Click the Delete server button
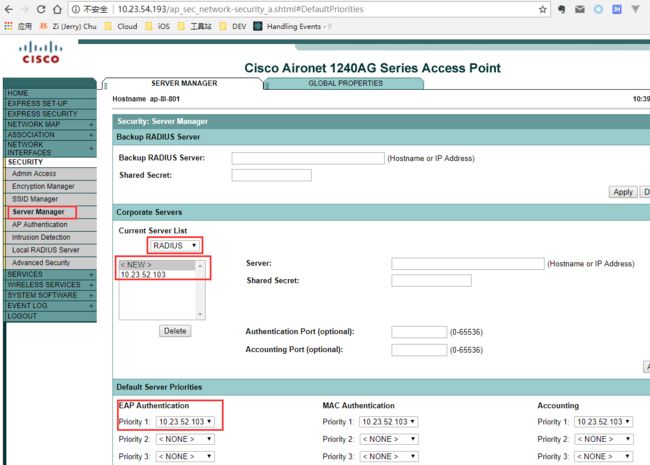650x465 pixels. (175, 331)
